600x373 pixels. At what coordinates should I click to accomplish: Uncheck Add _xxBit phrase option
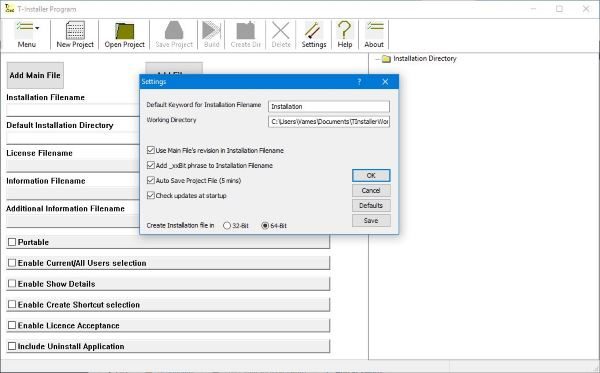(151, 165)
